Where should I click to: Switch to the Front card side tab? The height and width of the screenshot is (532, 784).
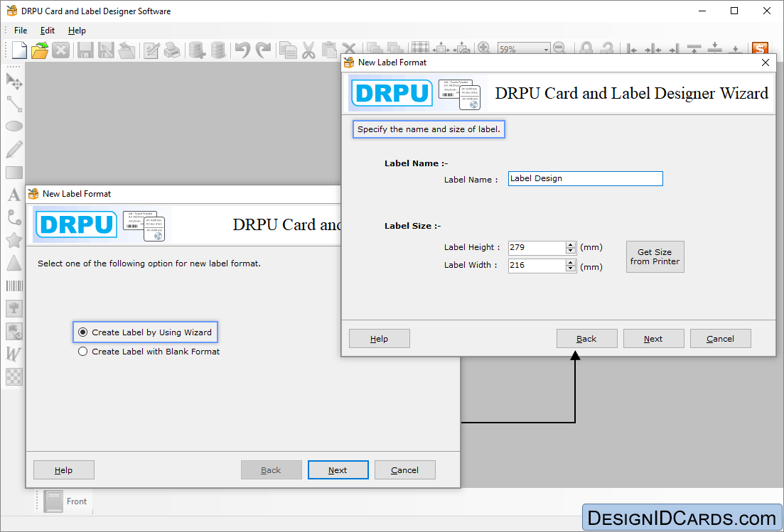[x=66, y=501]
